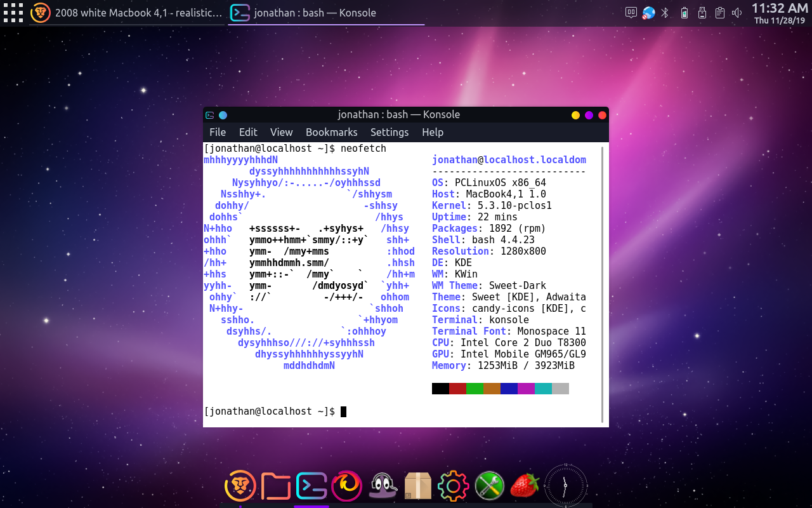Click the terminal cursor at the bottom prompt
The width and height of the screenshot is (812, 508).
(x=343, y=411)
